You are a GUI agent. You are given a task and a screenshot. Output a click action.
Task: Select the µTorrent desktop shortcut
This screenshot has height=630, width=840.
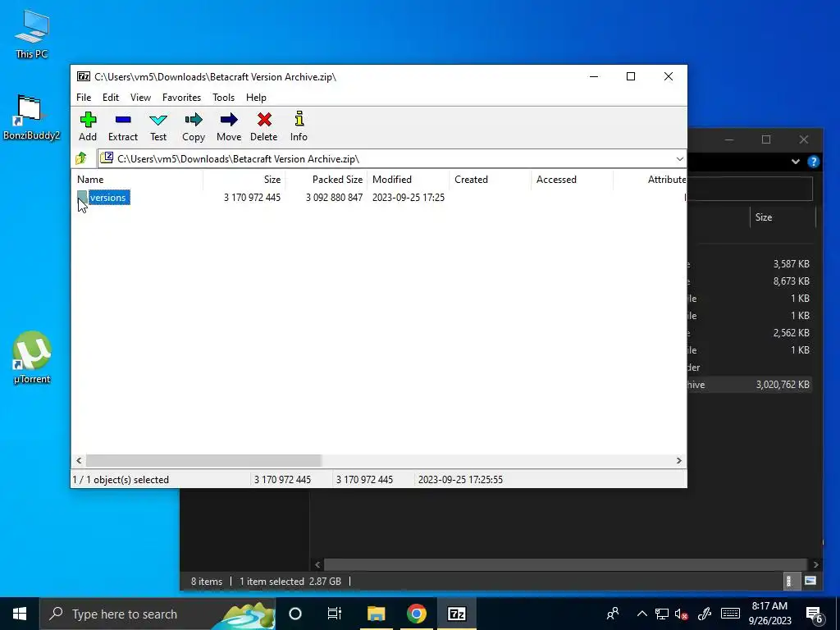click(32, 358)
